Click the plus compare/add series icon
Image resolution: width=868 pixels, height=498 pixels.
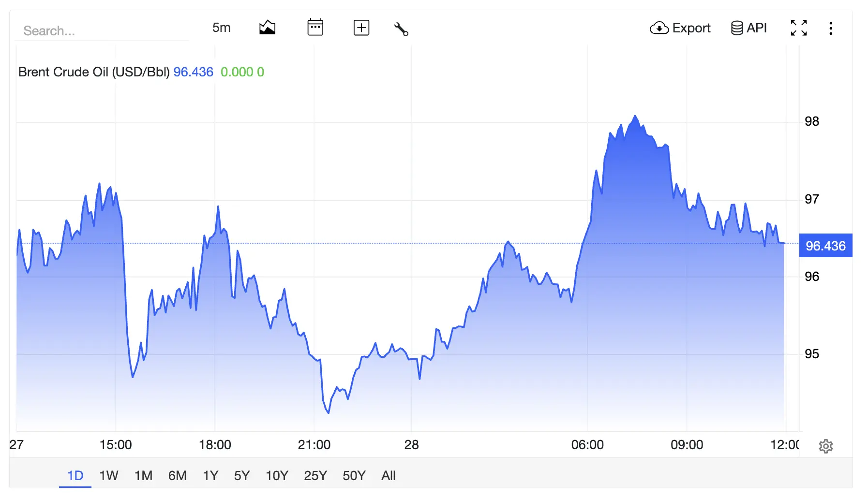coord(361,28)
